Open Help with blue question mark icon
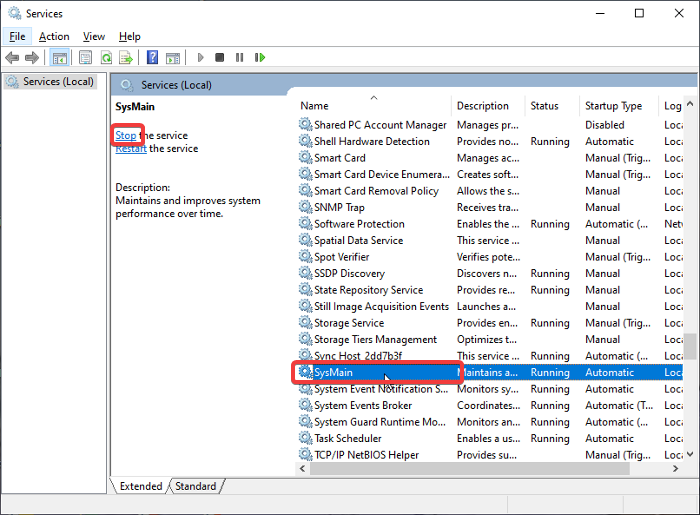This screenshot has width=700, height=515. pos(152,58)
